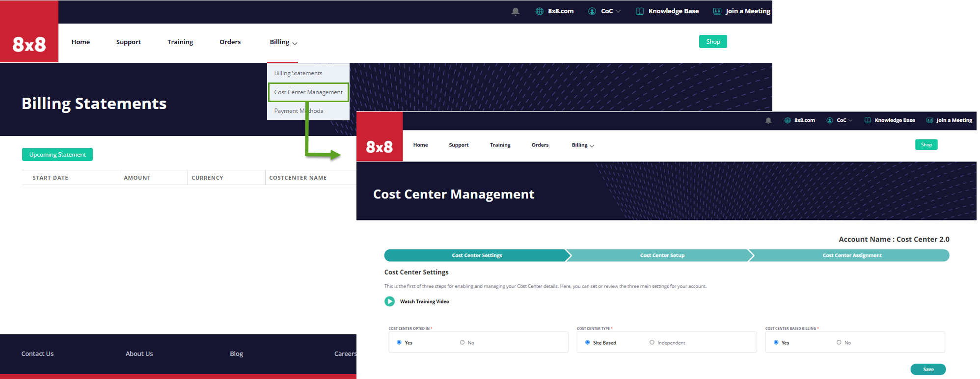Open Careers footer link

tap(345, 353)
